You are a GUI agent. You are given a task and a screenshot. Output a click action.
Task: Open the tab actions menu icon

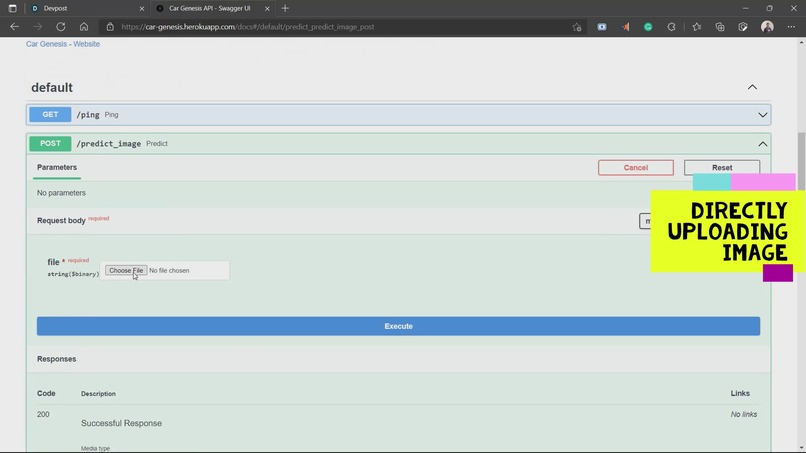tap(12, 8)
